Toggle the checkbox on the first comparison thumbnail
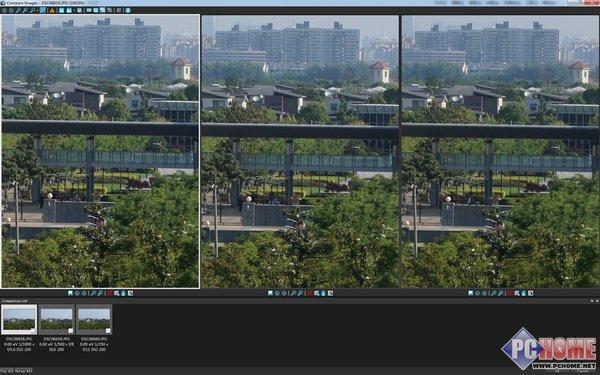The image size is (600, 375). coord(33,331)
